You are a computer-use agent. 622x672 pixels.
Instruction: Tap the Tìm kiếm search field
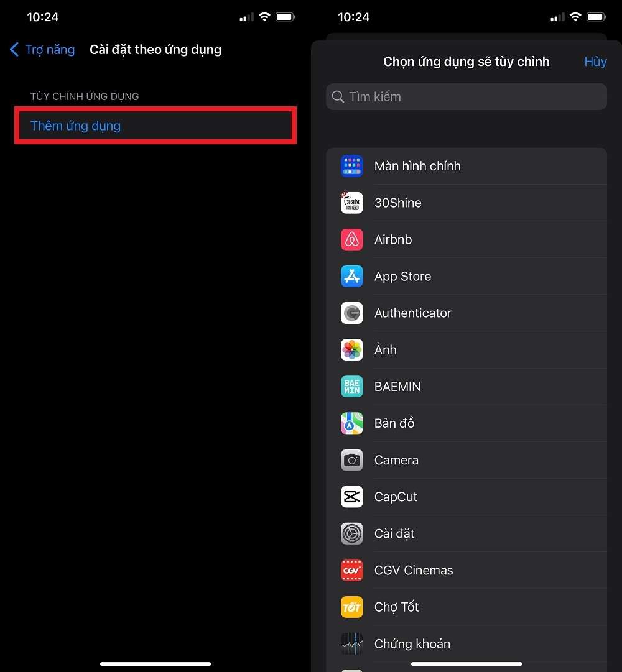(466, 96)
